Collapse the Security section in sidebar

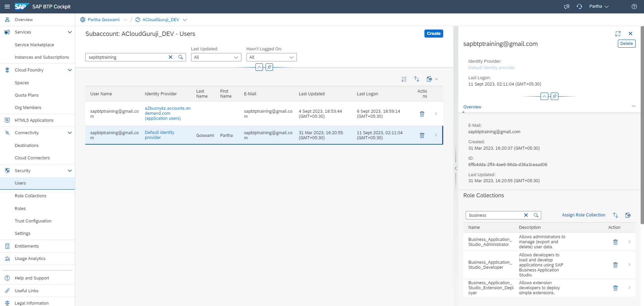[70, 171]
